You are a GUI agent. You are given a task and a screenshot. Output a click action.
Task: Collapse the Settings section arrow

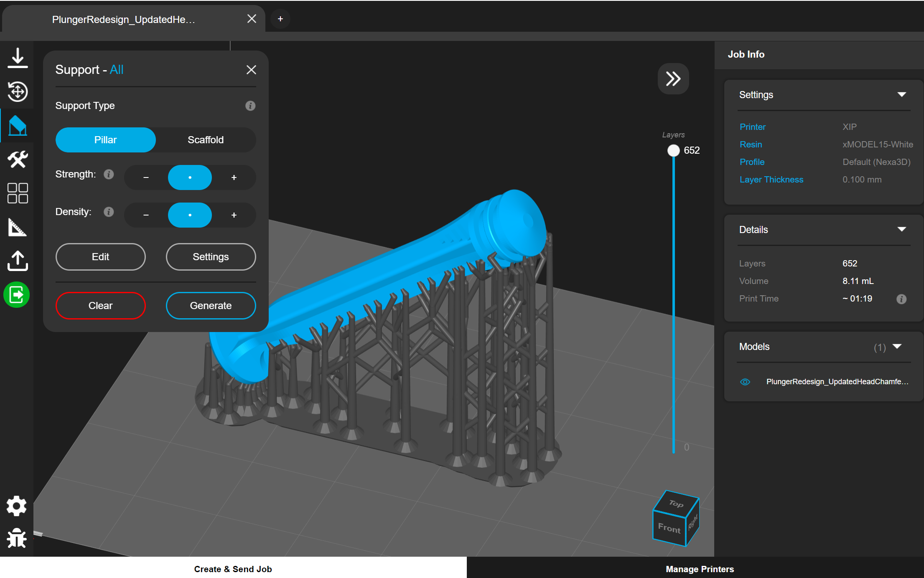(x=902, y=95)
